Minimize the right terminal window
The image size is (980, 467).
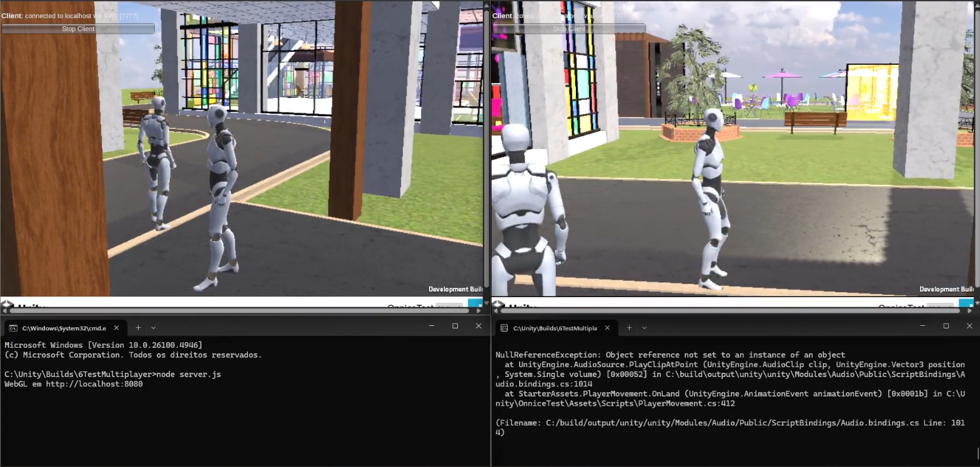pyautogui.click(x=922, y=326)
